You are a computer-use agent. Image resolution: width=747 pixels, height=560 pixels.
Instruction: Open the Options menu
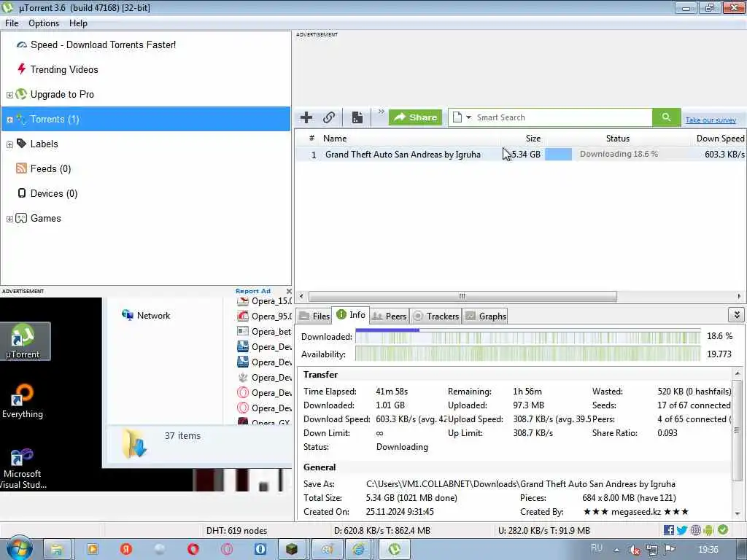[43, 23]
